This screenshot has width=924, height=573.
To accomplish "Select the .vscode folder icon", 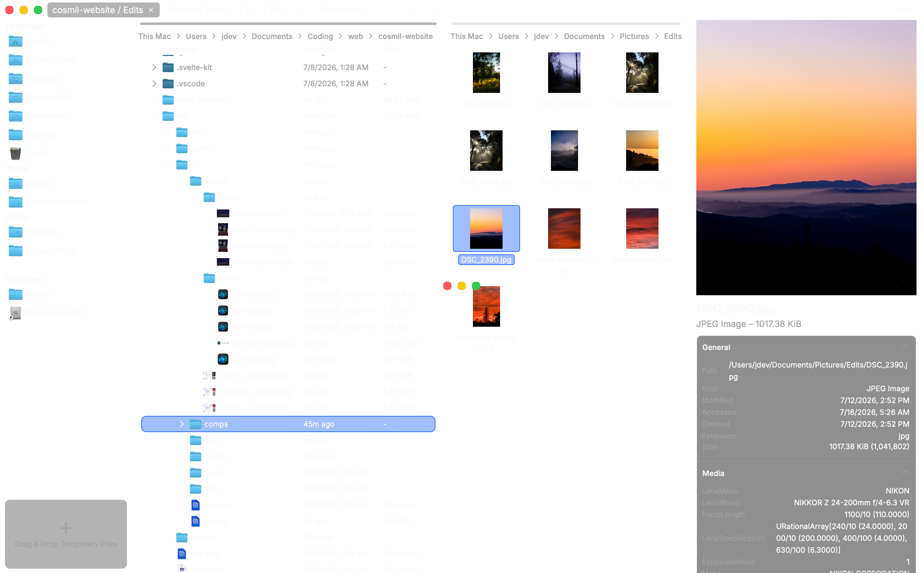I will pos(168,84).
